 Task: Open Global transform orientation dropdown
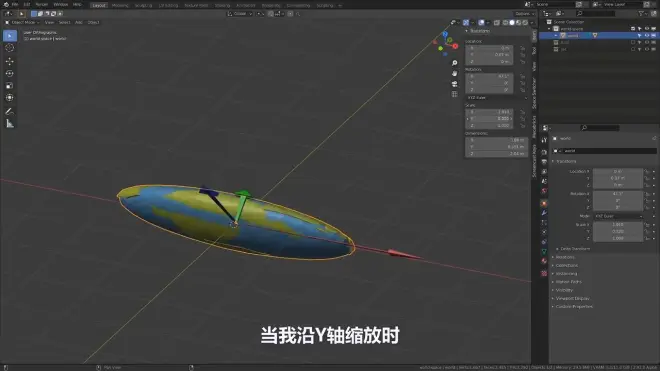tap(240, 14)
